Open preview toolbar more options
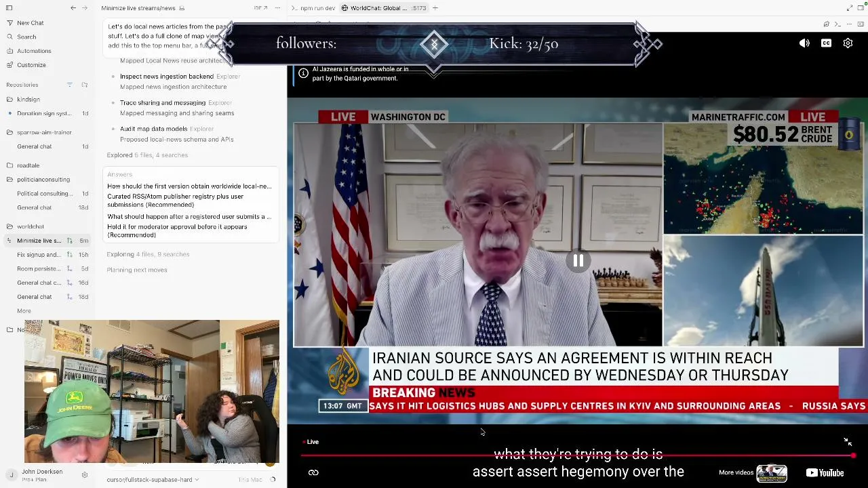The width and height of the screenshot is (868, 488). [x=849, y=24]
